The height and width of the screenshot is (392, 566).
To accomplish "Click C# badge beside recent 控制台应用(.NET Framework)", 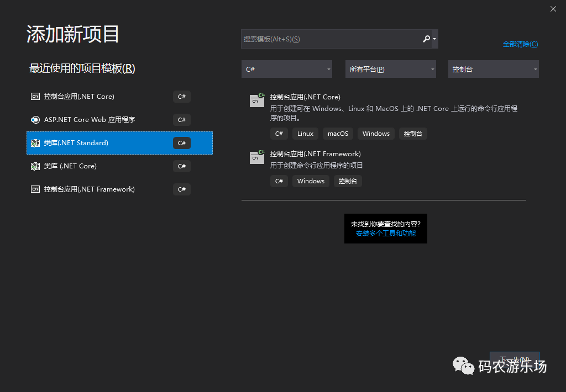I will 181,189.
